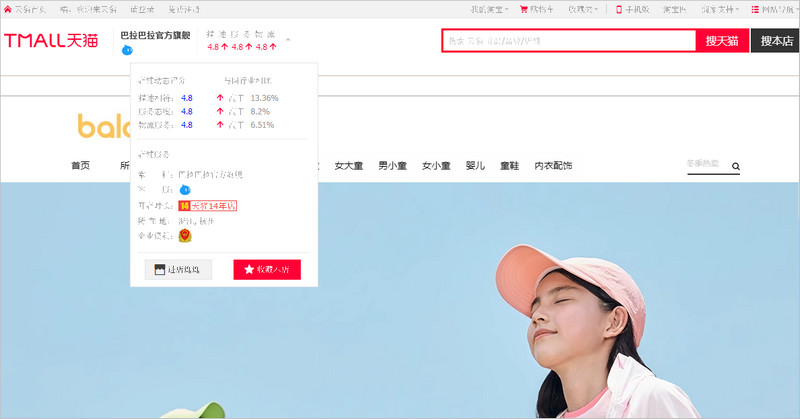800x419 pixels.
Task: Select the 女大童 category tab
Action: (x=348, y=166)
